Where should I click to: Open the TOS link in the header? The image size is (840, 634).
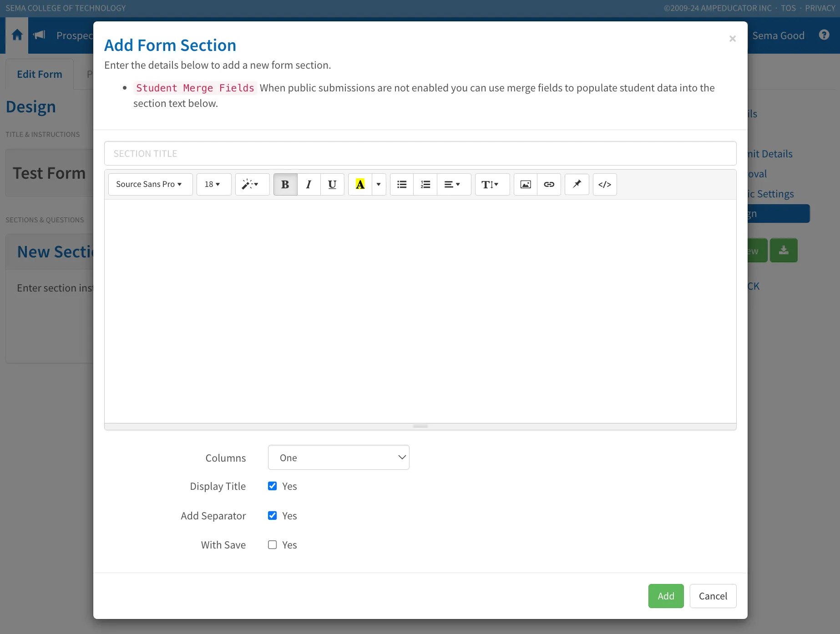[789, 8]
